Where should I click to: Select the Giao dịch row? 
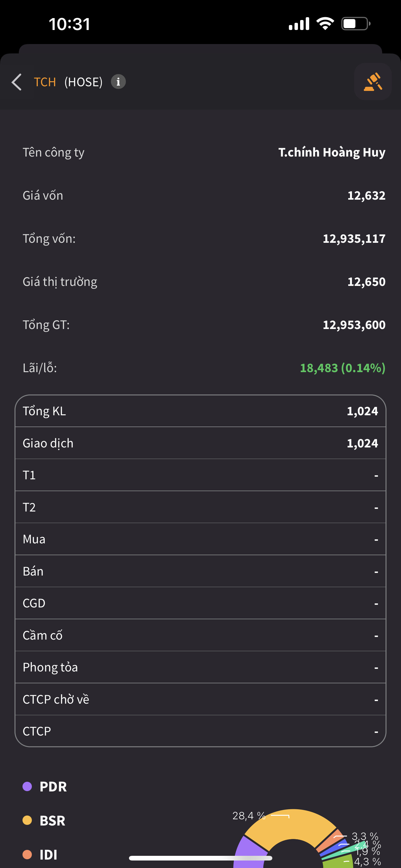pyautogui.click(x=200, y=443)
